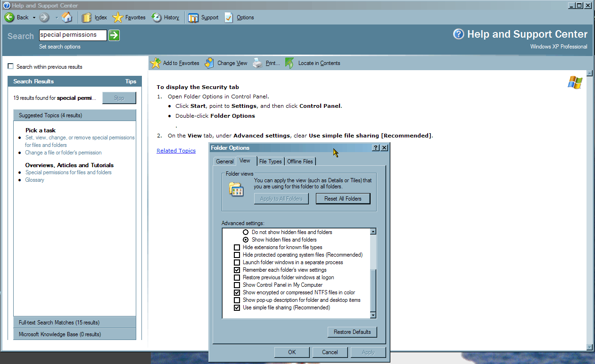Click the Folder views folder icon
This screenshot has height=364, width=595.
tap(236, 189)
